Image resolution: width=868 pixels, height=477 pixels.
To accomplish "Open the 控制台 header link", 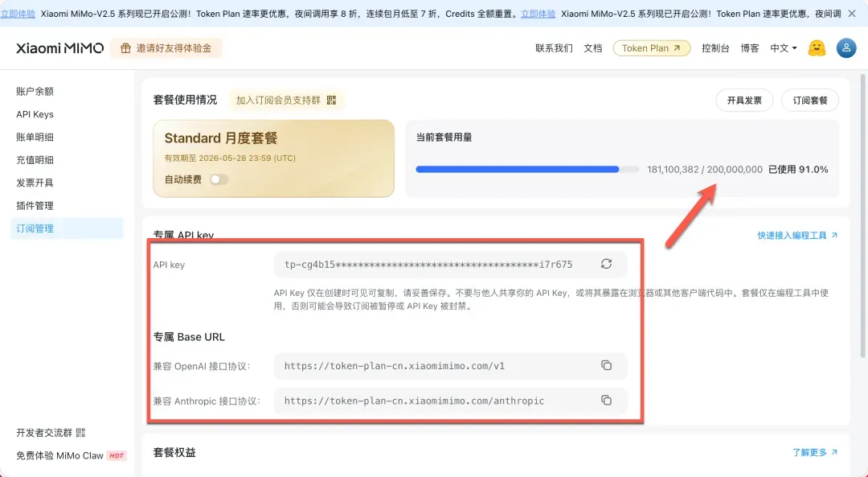I will (x=715, y=48).
